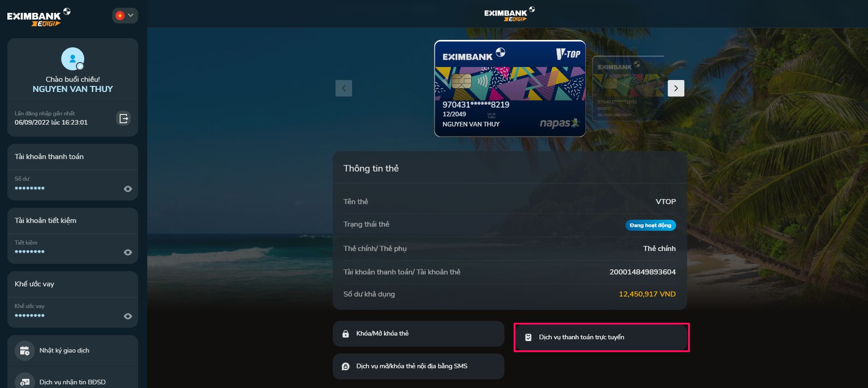
Task: Open Tài khoản tiết kiệm section
Action: tap(73, 221)
